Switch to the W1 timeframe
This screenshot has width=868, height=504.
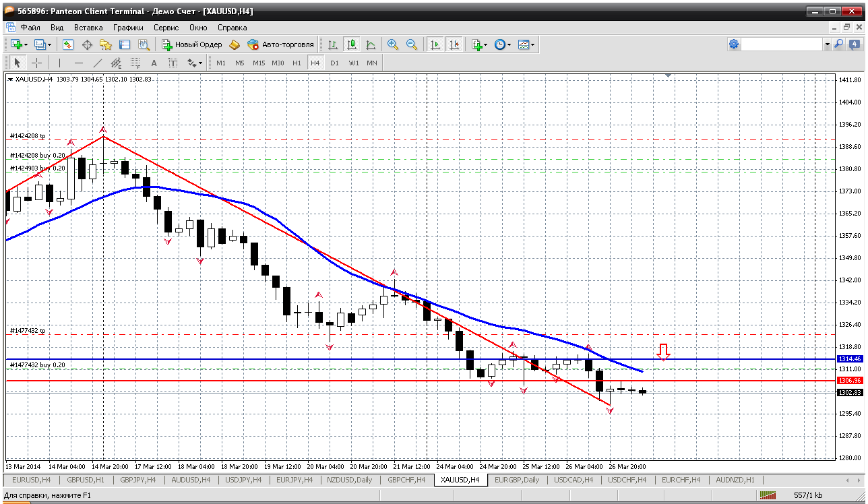353,63
